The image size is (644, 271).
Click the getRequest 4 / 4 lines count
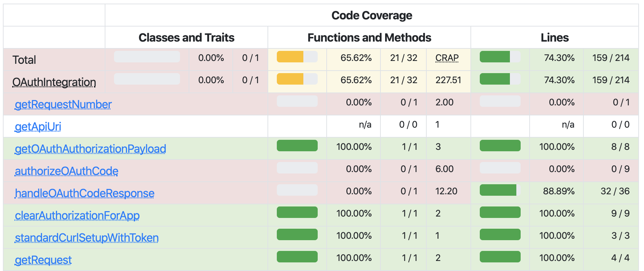(x=620, y=258)
